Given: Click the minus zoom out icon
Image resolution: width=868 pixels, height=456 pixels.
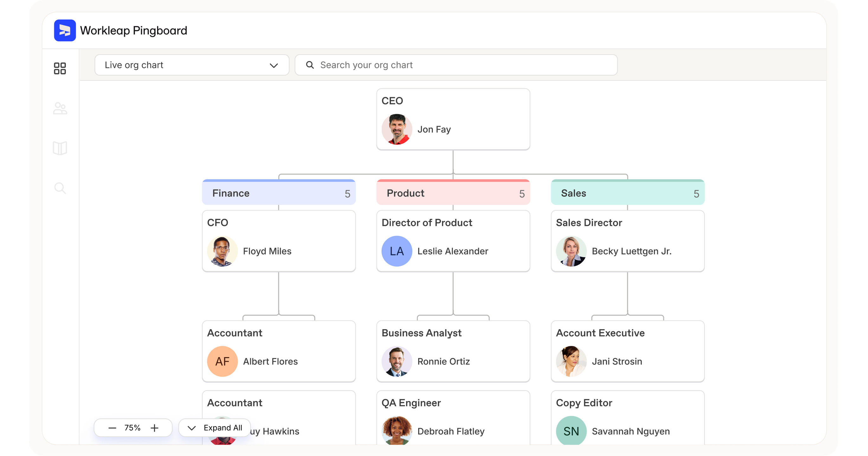Looking at the screenshot, I should 112,428.
